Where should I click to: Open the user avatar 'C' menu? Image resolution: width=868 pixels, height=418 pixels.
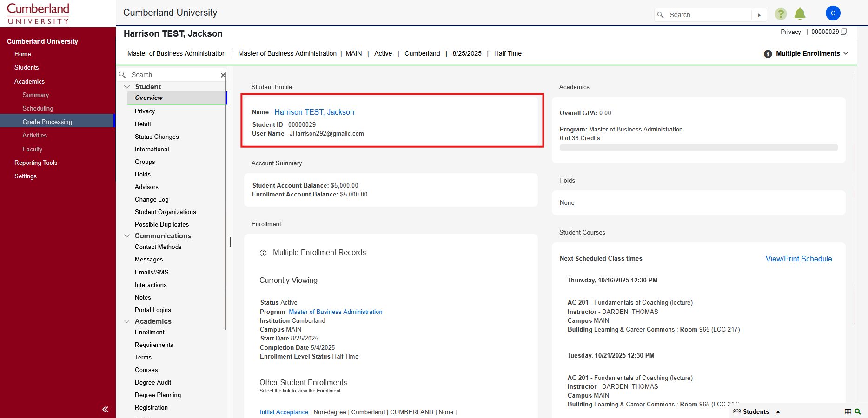833,13
